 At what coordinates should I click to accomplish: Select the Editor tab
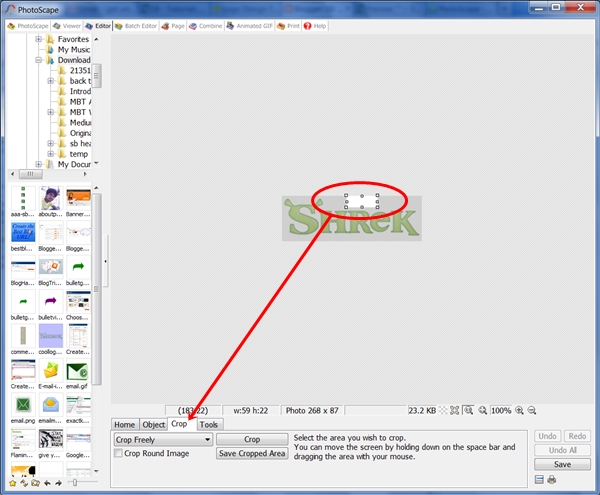(98, 26)
